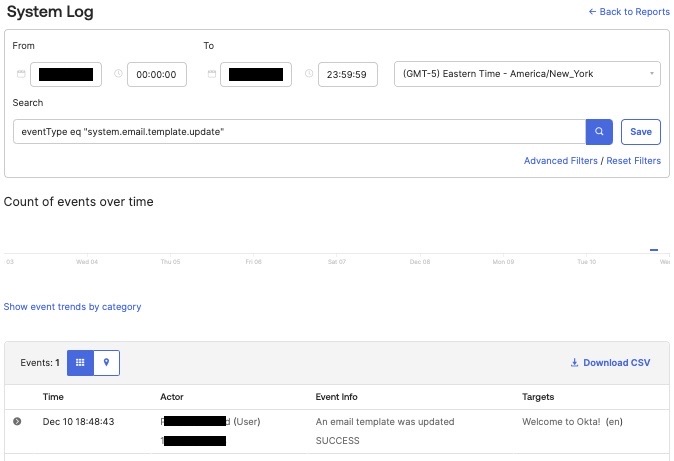The height and width of the screenshot is (461, 674).
Task: Click the eventType search query field
Action: (x=298, y=131)
